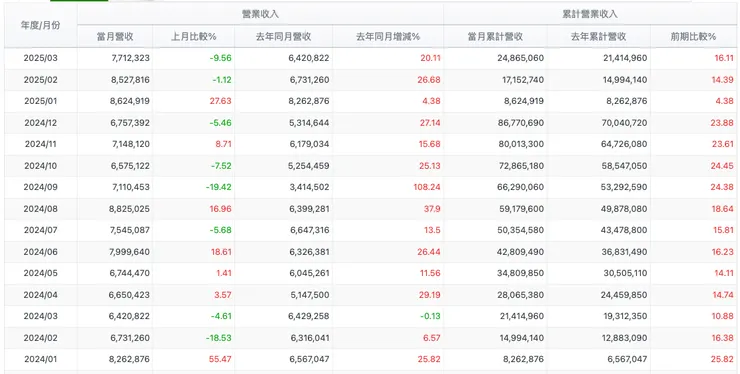740x374 pixels.
Task: Select the 2025/01 row label
Action: coord(41,101)
